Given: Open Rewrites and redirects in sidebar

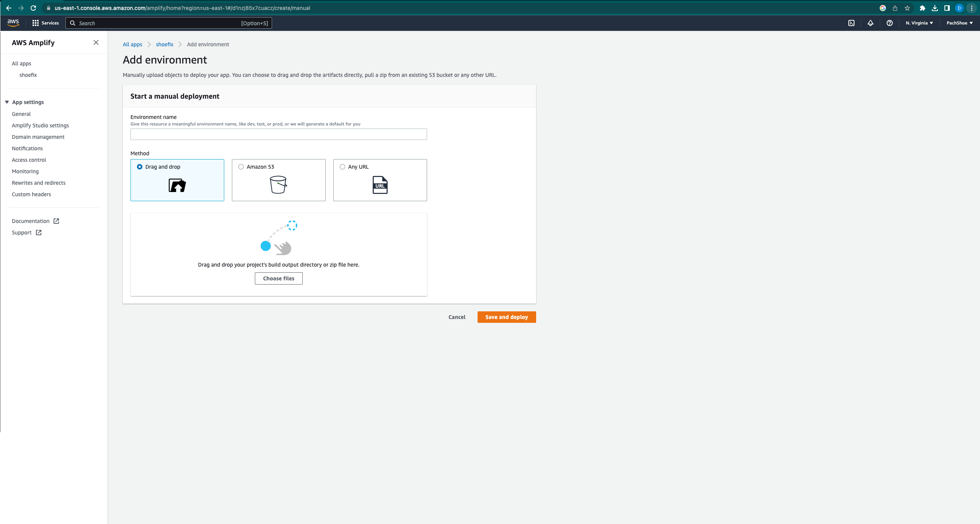Looking at the screenshot, I should point(39,183).
